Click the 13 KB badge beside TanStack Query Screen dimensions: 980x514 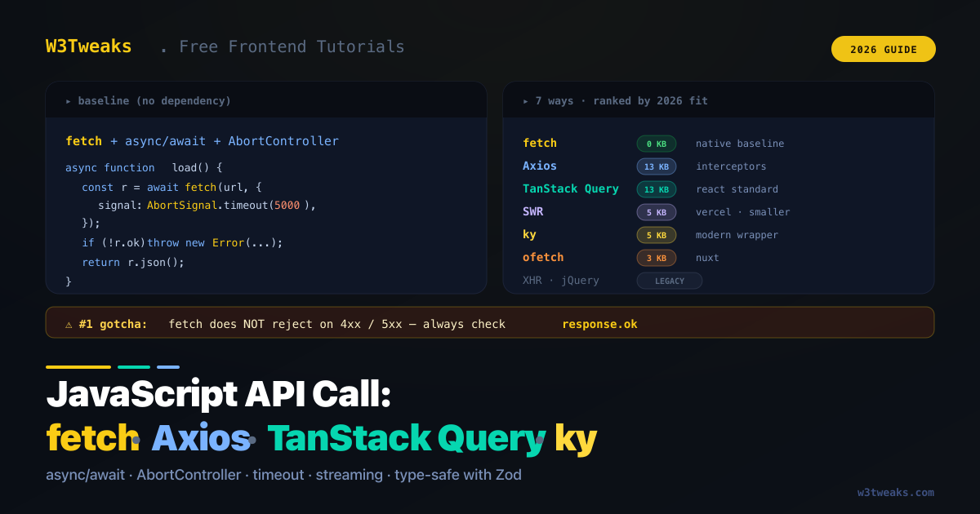(x=657, y=189)
